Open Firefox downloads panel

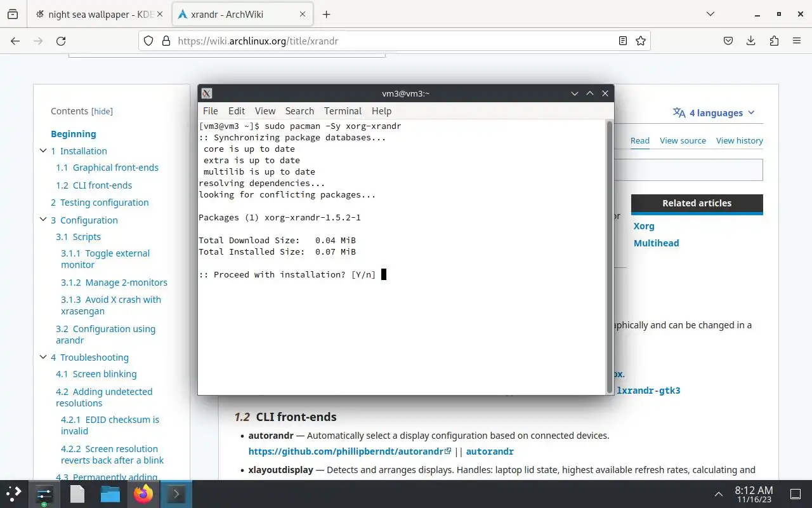click(751, 41)
